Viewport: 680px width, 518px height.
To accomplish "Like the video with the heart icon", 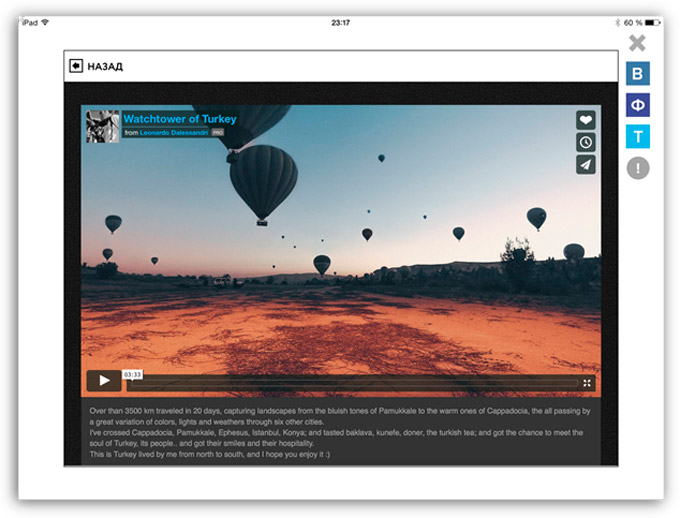I will point(585,120).
